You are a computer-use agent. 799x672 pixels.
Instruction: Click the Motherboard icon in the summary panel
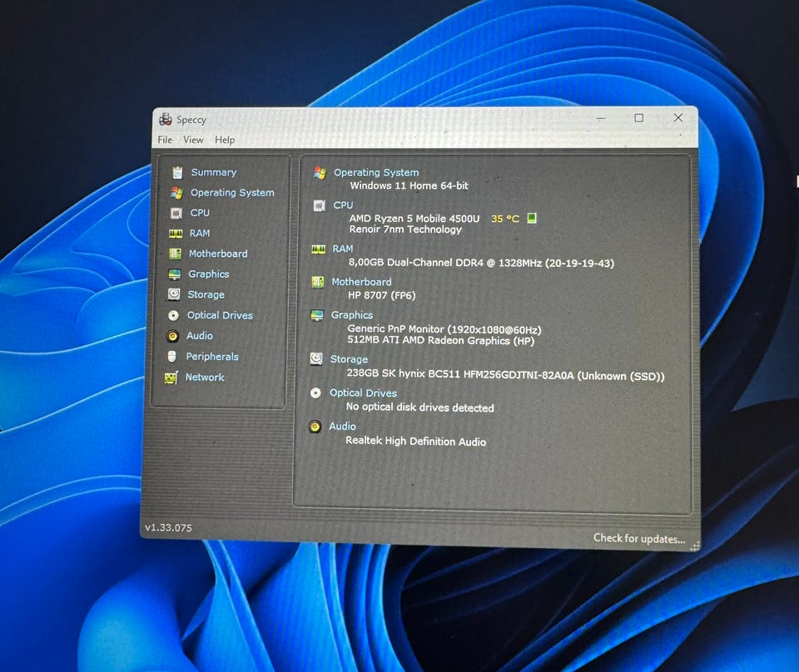pyautogui.click(x=318, y=282)
